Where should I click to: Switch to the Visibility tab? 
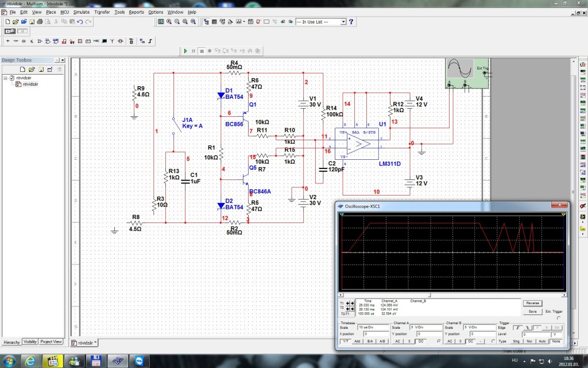(30, 342)
